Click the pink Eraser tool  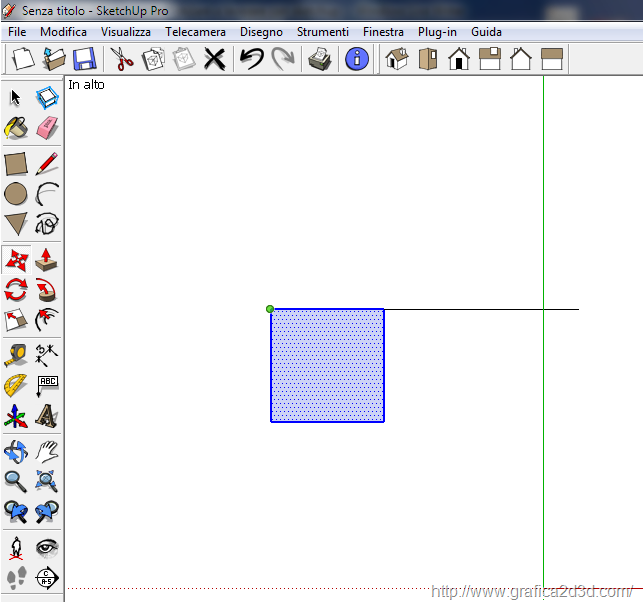(x=47, y=128)
